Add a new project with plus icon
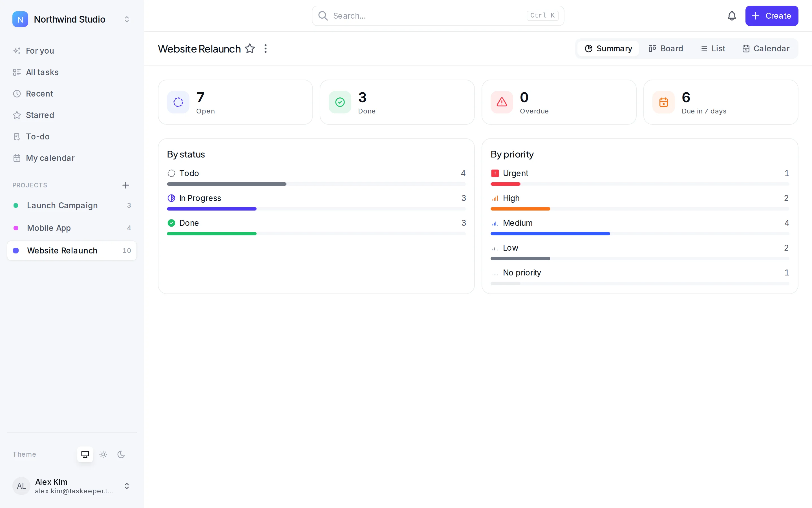Screen dimensions: 812x508 coord(125,185)
